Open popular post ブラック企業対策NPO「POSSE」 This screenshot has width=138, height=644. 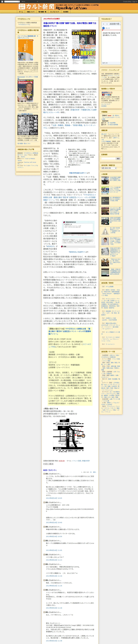(115, 190)
